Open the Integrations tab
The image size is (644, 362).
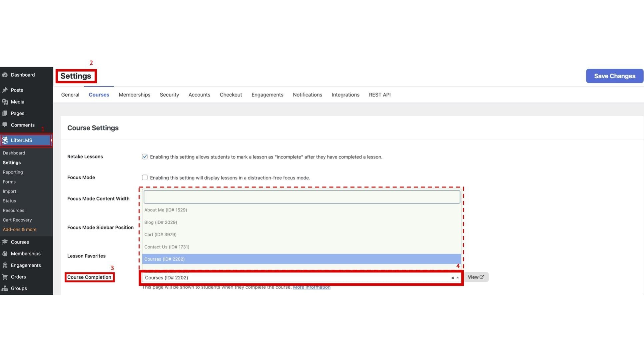(345, 95)
